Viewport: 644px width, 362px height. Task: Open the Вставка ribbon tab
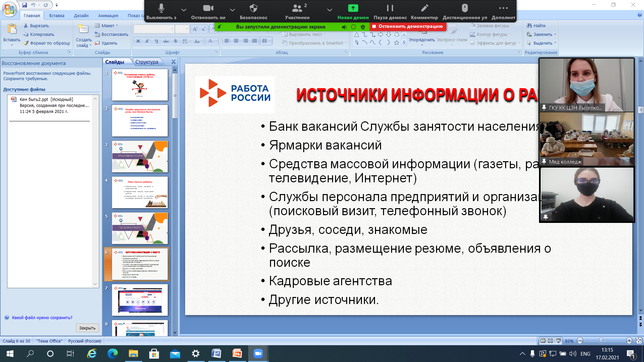57,15
